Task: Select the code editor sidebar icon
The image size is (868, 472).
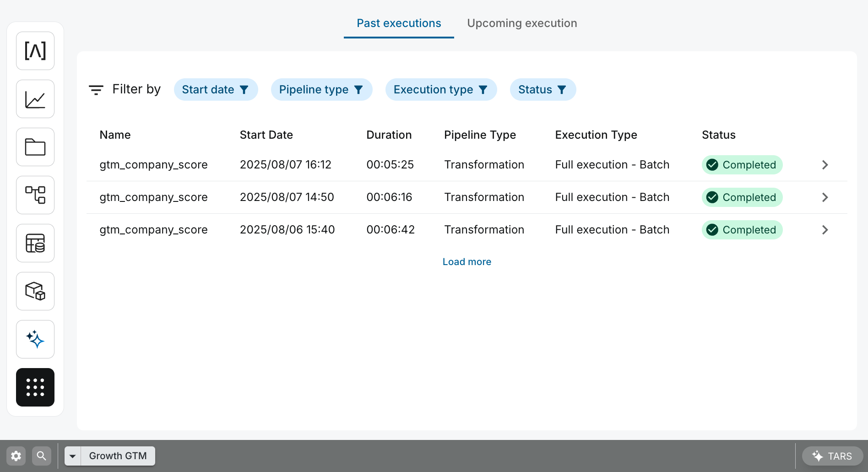Action: [x=35, y=51]
